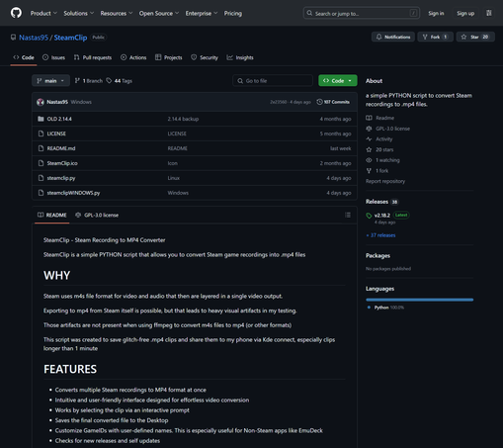The height and width of the screenshot is (448, 503).
Task: Open the SteamClip repository link
Action: tap(70, 38)
